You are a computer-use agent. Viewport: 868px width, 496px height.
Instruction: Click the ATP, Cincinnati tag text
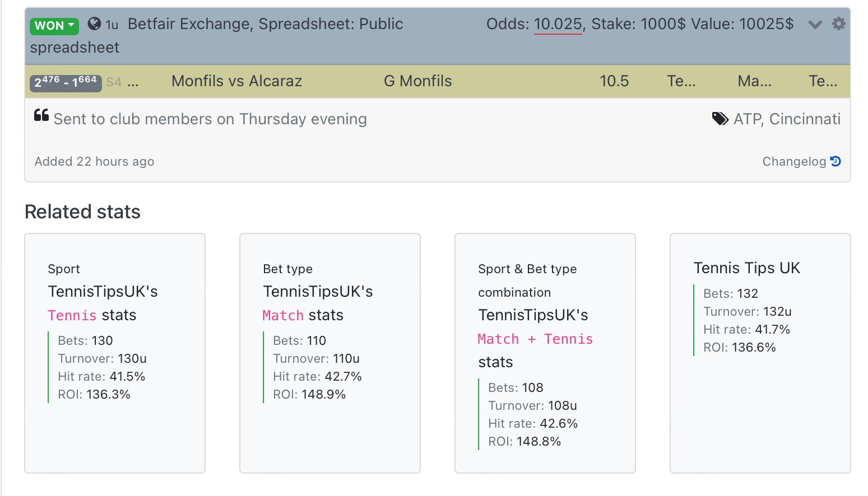tap(787, 119)
